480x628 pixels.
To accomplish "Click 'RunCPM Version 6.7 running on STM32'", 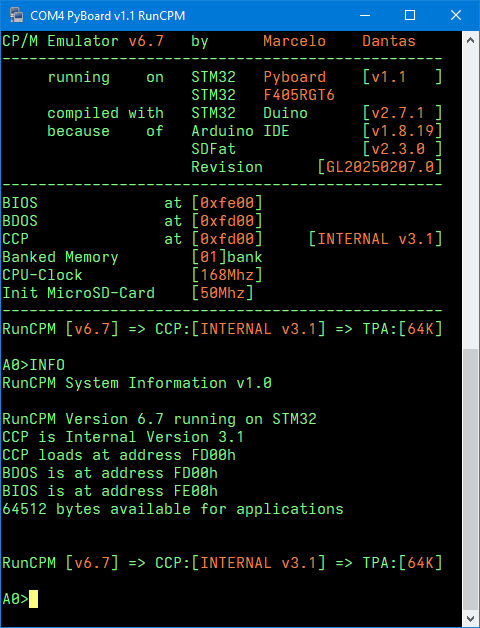I will point(159,419).
